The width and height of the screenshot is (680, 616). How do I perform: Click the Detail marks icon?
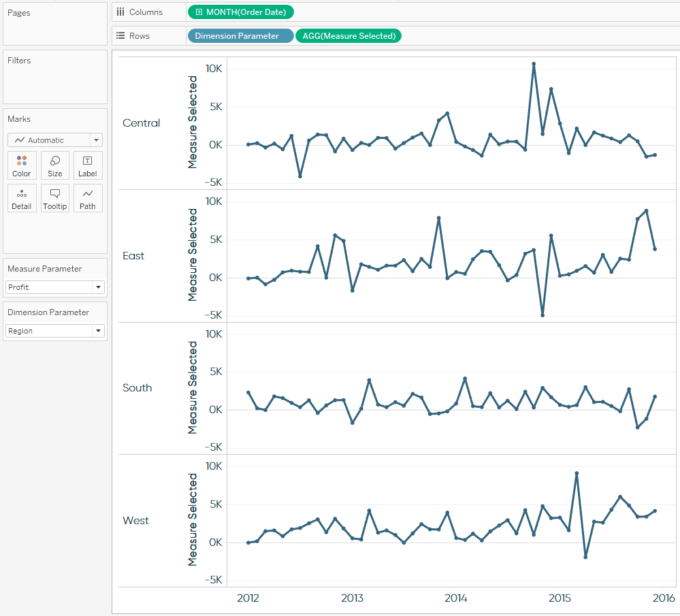pos(21,198)
